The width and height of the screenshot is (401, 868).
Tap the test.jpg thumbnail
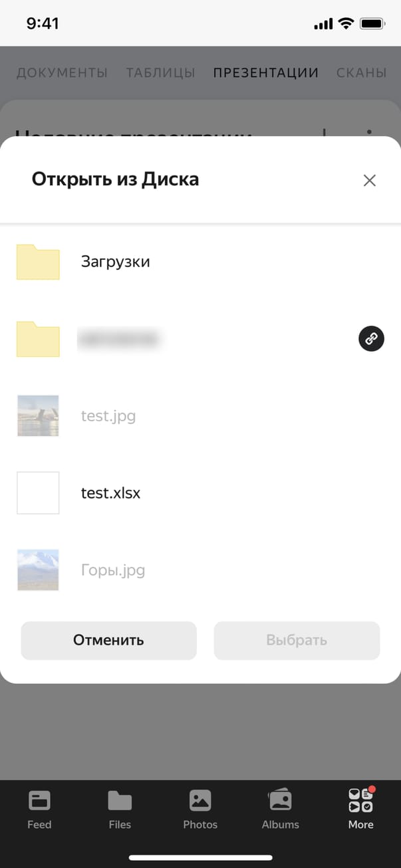click(x=38, y=416)
